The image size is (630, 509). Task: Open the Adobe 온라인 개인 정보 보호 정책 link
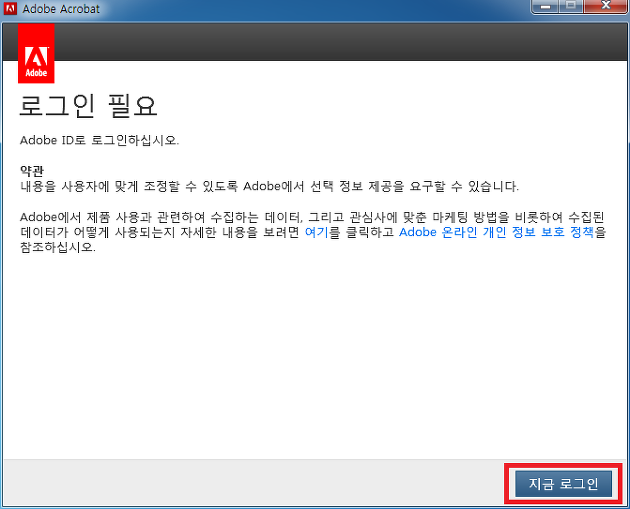(x=497, y=232)
